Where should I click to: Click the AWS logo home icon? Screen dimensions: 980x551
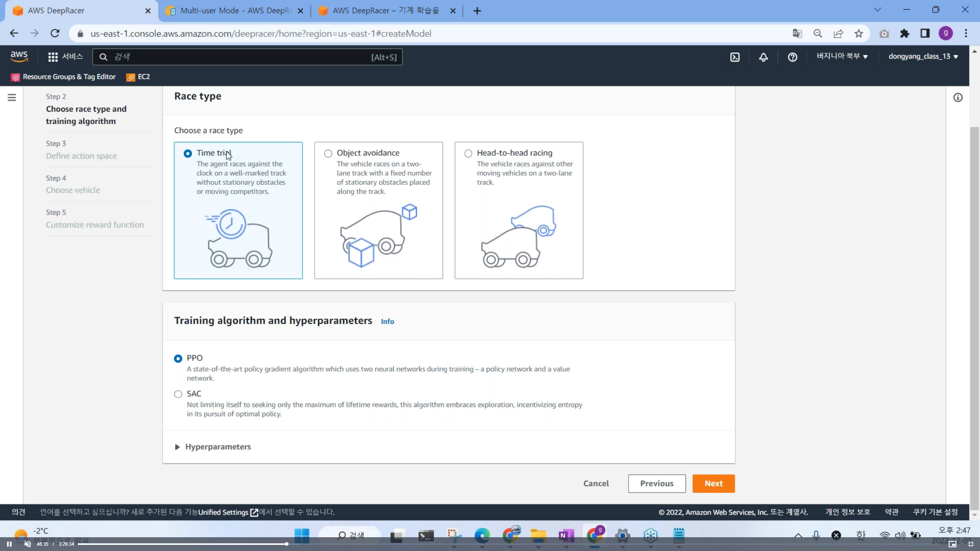pyautogui.click(x=19, y=56)
